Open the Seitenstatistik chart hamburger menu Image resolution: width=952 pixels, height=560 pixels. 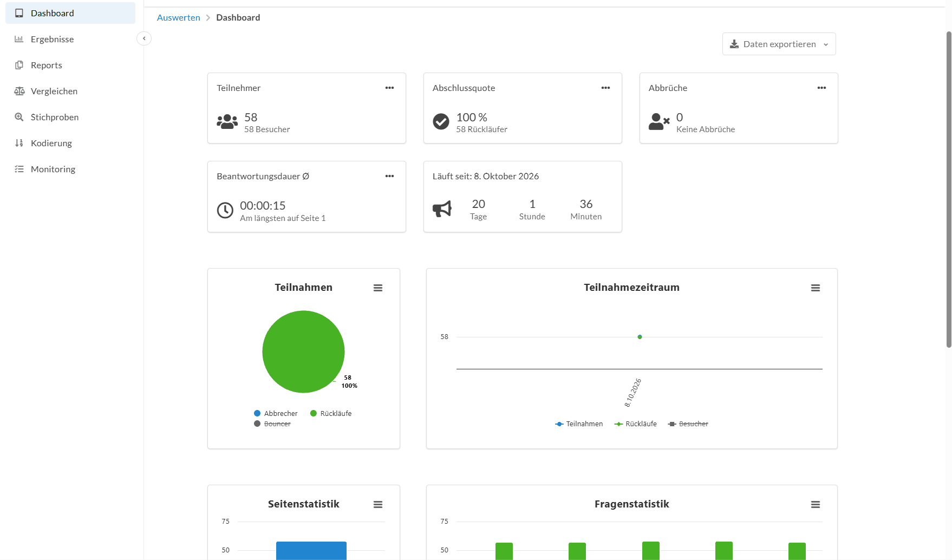[378, 505]
